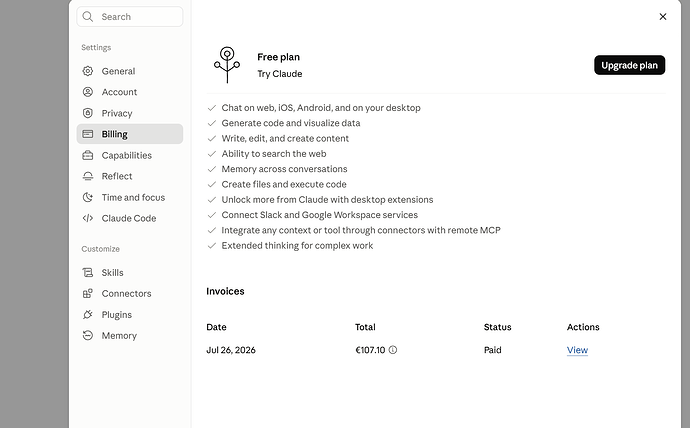Close the settings dialog
Screen dimensions: 690x428
pyautogui.click(x=663, y=17)
